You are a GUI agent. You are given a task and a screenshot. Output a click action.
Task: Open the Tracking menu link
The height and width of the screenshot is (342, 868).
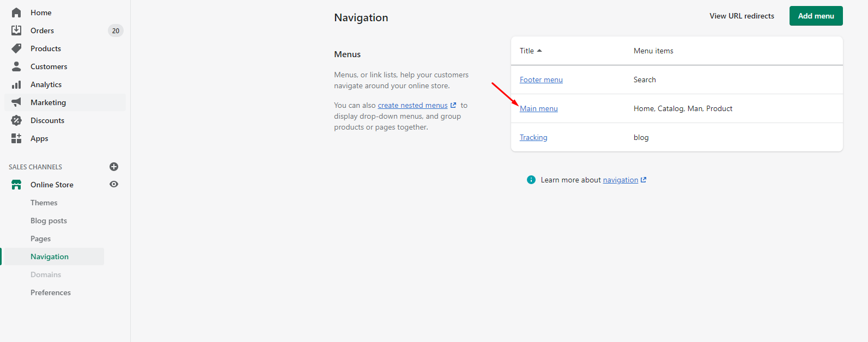(533, 137)
